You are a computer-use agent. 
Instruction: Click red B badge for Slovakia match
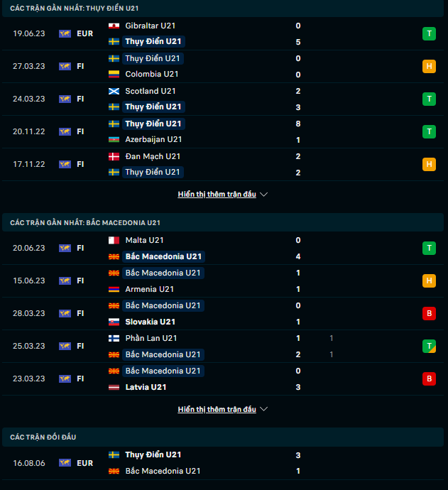click(x=429, y=314)
